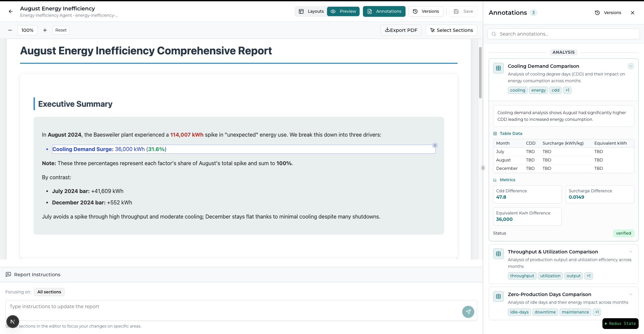Open Versions in the Annotations panel
Viewport: 644px width, 334px height.
[608, 13]
